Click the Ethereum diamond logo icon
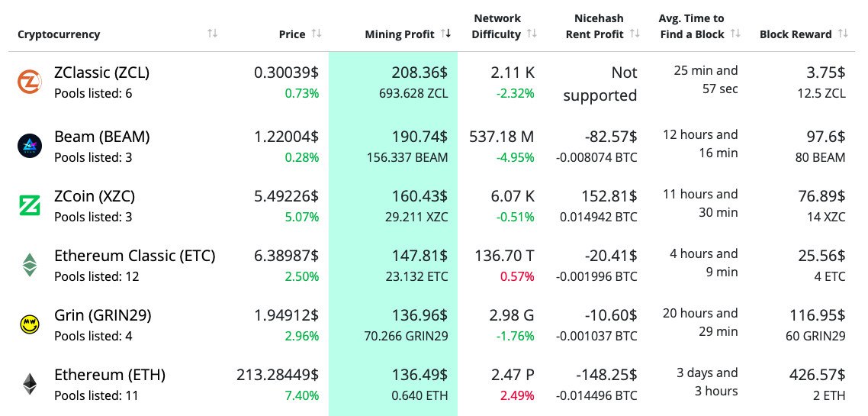This screenshot has height=416, width=868. [29, 384]
